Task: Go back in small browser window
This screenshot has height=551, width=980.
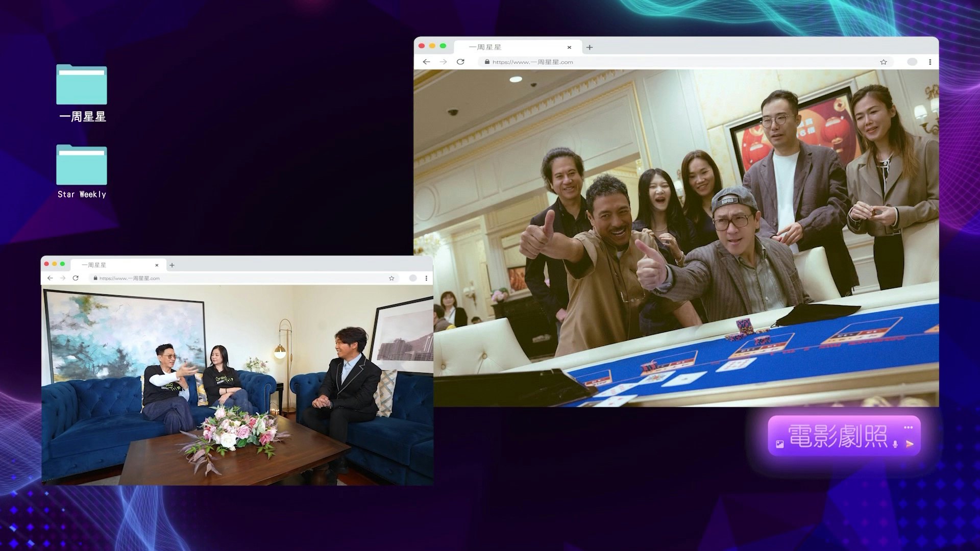Action: [x=50, y=278]
